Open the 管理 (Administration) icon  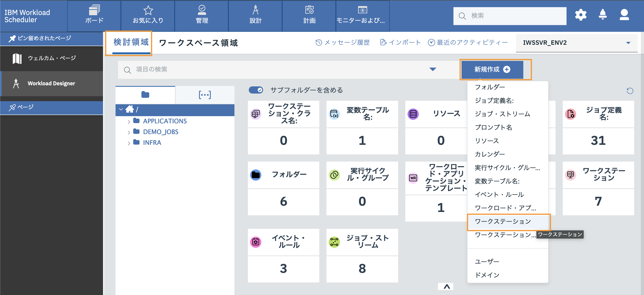[202, 10]
